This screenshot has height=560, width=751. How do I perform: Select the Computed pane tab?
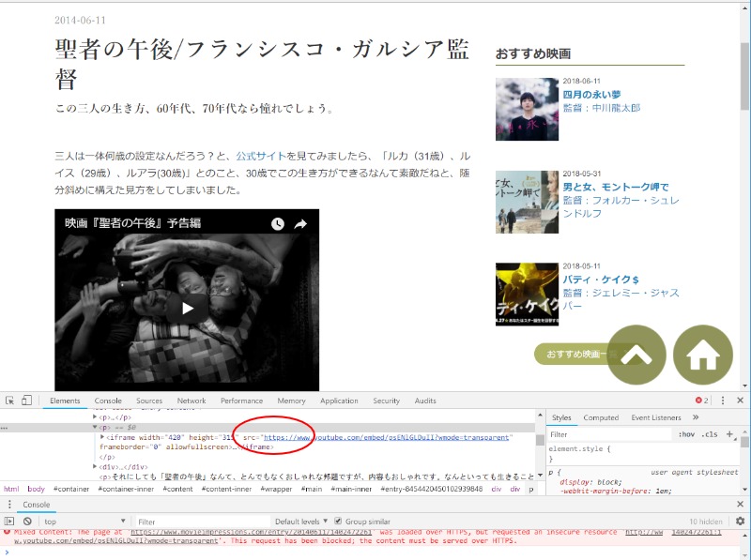pos(601,417)
